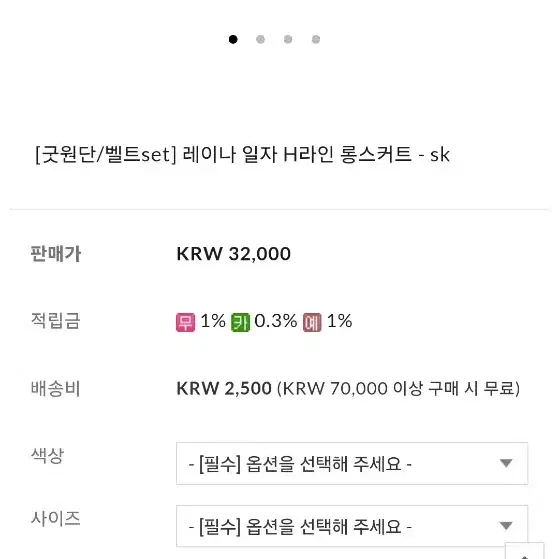Select the 적립금 rewards label
559x559 pixels.
56,320
